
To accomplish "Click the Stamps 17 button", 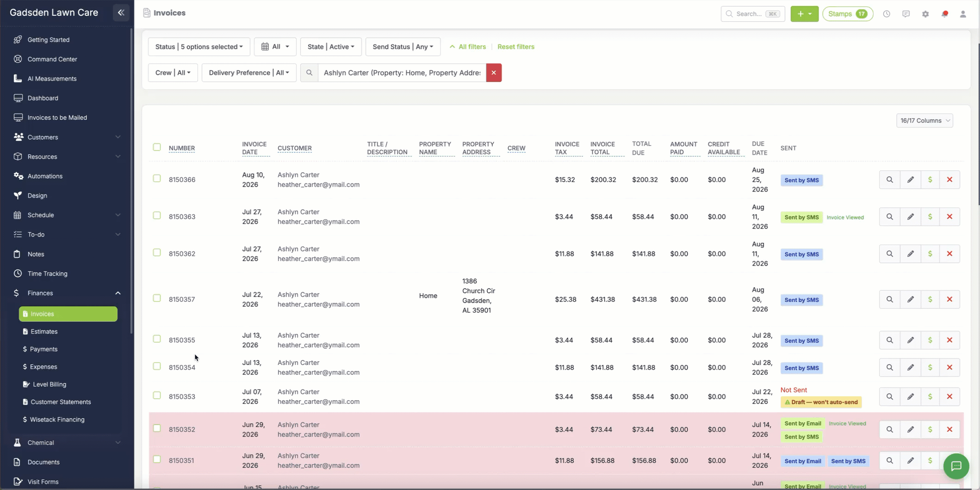I will pyautogui.click(x=847, y=14).
